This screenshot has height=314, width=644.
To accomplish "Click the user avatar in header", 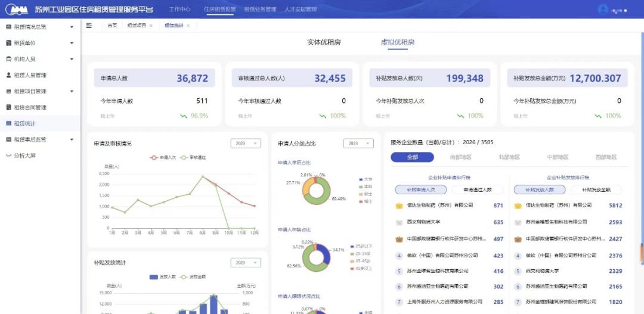I will tap(603, 10).
